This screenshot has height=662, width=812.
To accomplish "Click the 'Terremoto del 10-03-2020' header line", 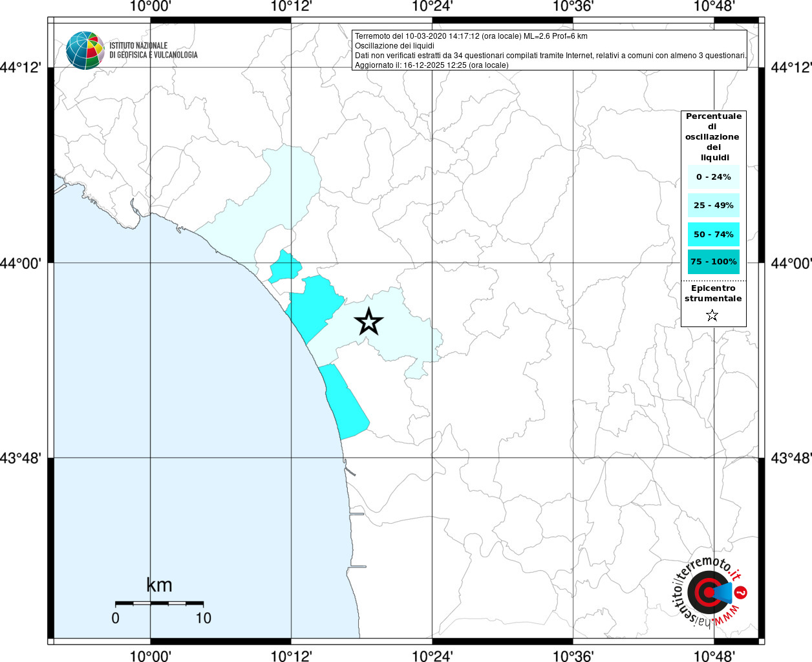I will (x=471, y=36).
